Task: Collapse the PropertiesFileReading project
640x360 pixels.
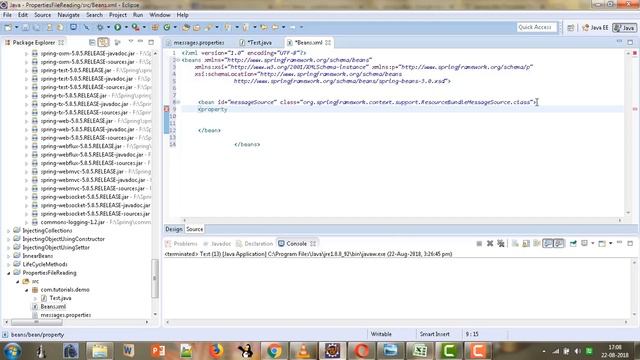Action: click(9, 273)
